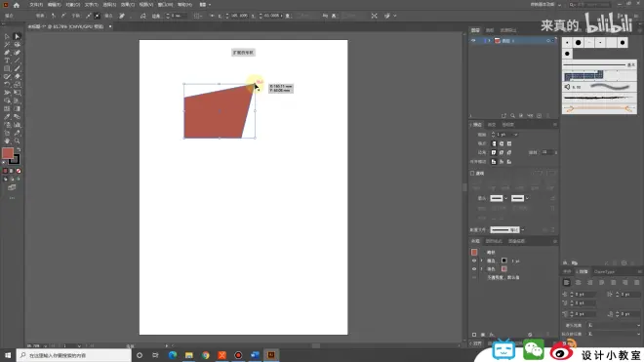Set paragraph alignment to center
Image resolution: width=644 pixels, height=362 pixels.
(x=579, y=283)
